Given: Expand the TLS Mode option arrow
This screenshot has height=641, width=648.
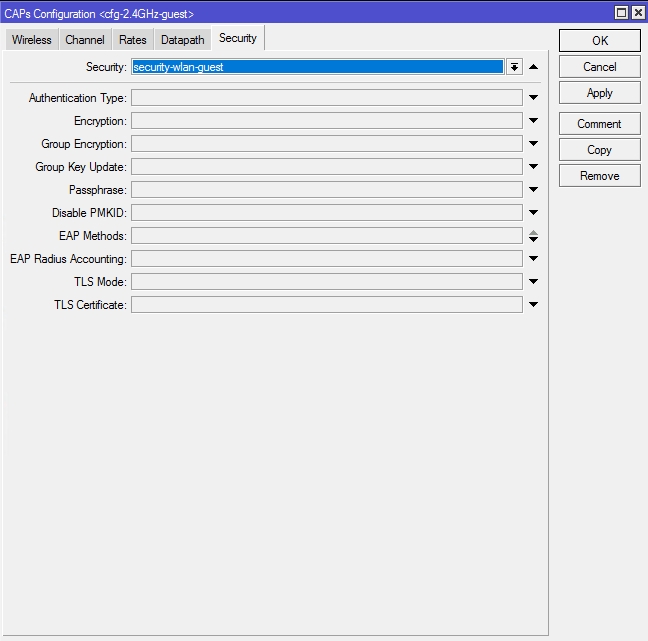Looking at the screenshot, I should (x=534, y=281).
